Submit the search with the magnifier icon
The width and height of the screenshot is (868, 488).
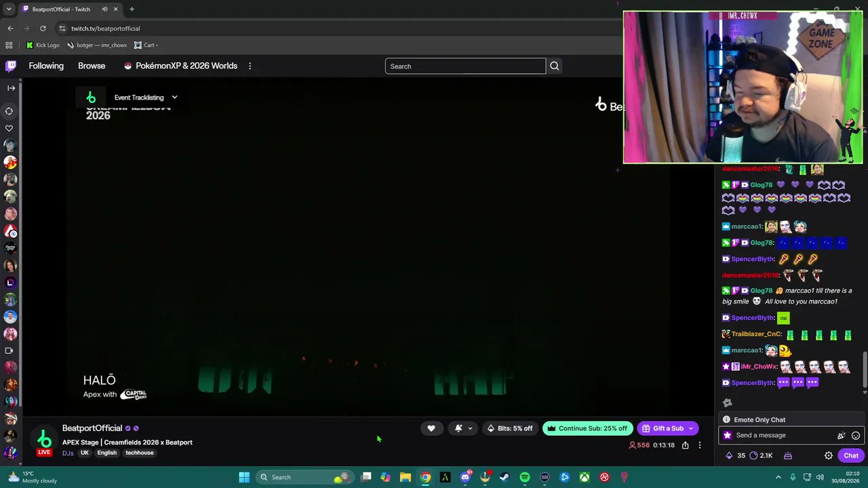pos(554,66)
